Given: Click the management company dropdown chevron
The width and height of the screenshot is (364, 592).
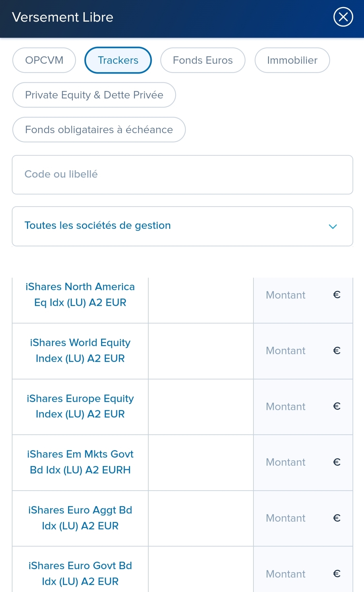Looking at the screenshot, I should click(333, 226).
